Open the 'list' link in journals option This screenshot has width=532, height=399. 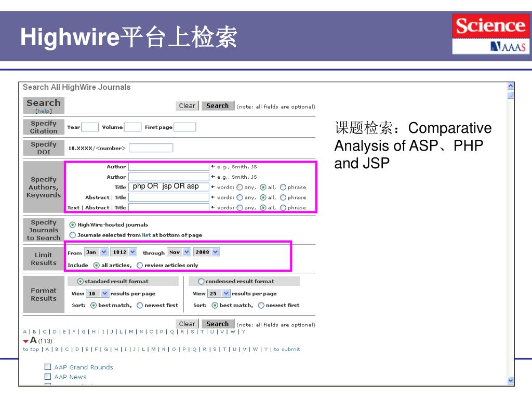(x=146, y=235)
